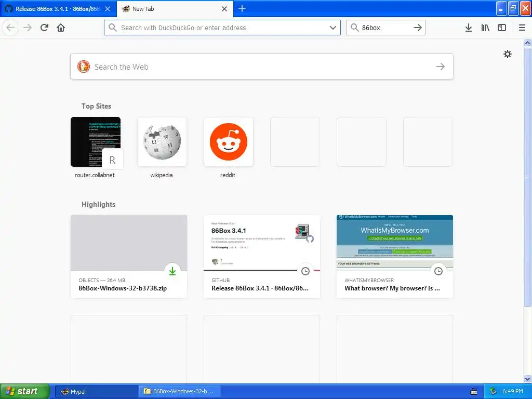The image size is (532, 399).
Task: Open 86Box-Windows-32-b3738.zip highlight card
Action: pos(129,257)
